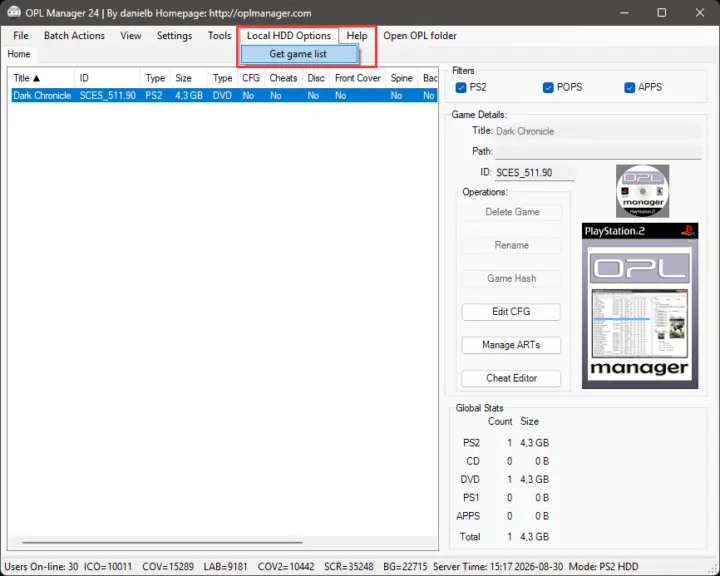Switch to the Home tab
This screenshot has height=576, width=720.
click(19, 54)
